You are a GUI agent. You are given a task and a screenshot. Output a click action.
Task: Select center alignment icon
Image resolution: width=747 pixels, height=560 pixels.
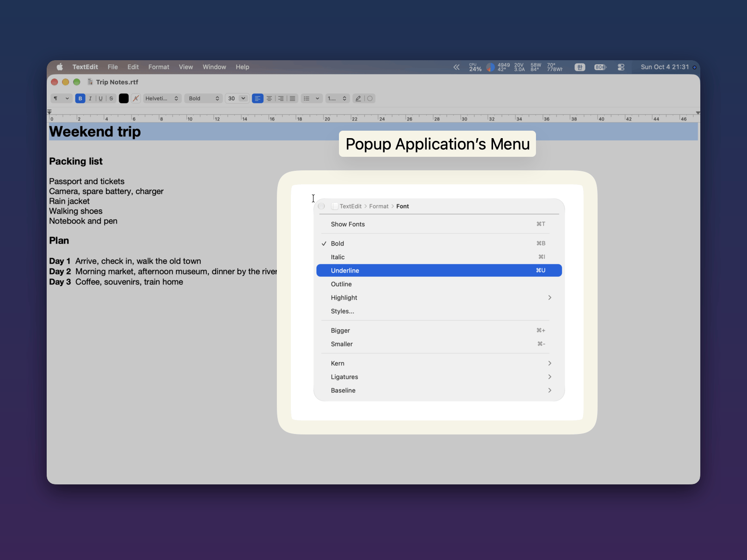tap(269, 98)
